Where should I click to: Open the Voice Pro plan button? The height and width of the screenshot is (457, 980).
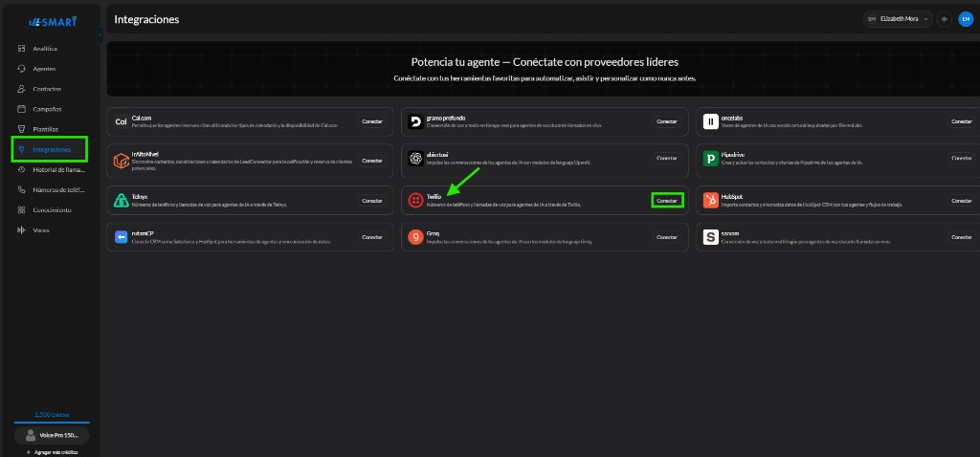[x=52, y=435]
